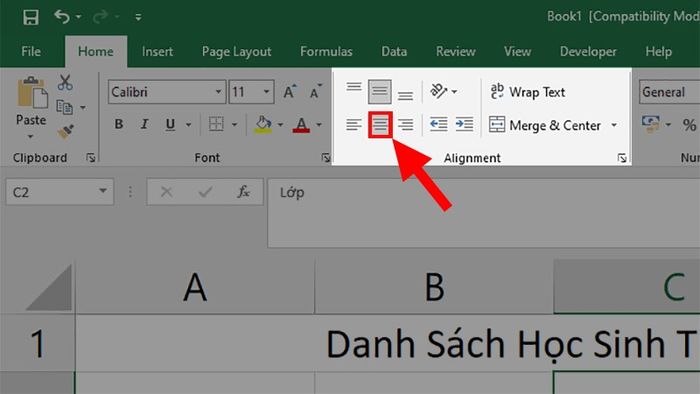The width and height of the screenshot is (700, 394).
Task: Open Clipboard group dialog launcher
Action: [x=91, y=157]
